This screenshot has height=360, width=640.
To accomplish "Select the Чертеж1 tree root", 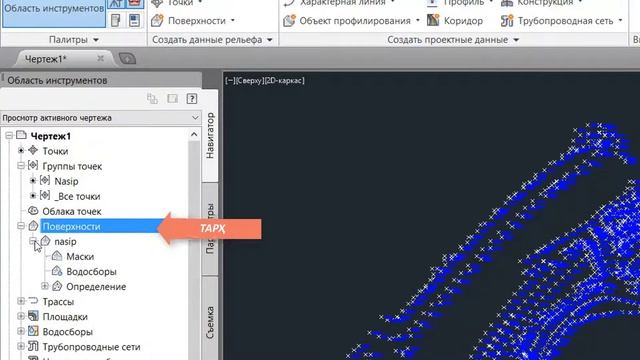I will (x=51, y=136).
